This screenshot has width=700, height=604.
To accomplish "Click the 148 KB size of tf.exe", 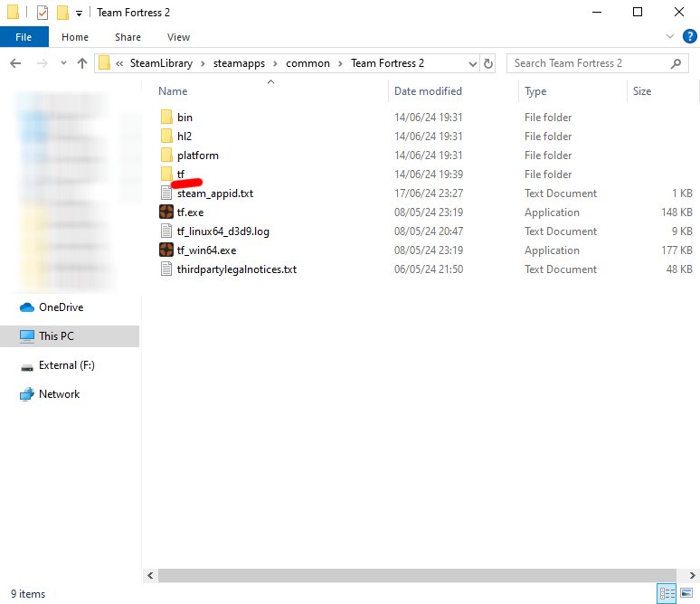I will tap(676, 212).
